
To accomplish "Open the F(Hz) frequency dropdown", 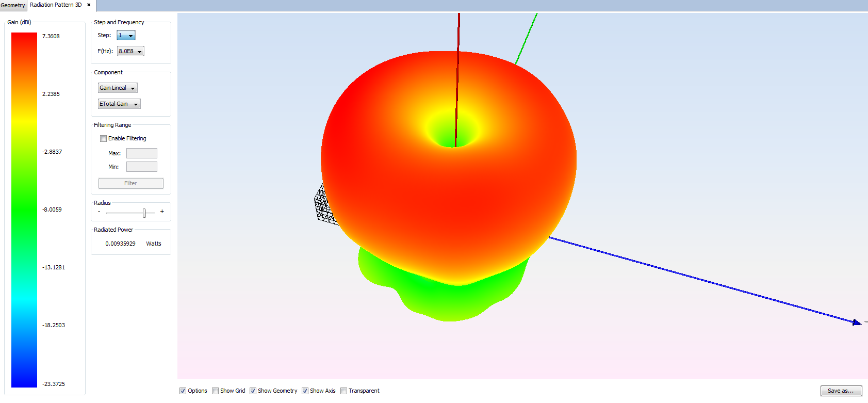I will point(130,52).
